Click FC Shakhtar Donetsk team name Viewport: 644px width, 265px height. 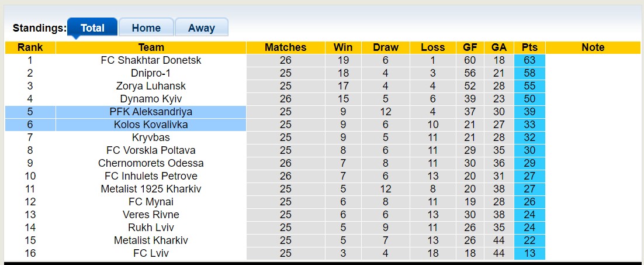tap(151, 60)
